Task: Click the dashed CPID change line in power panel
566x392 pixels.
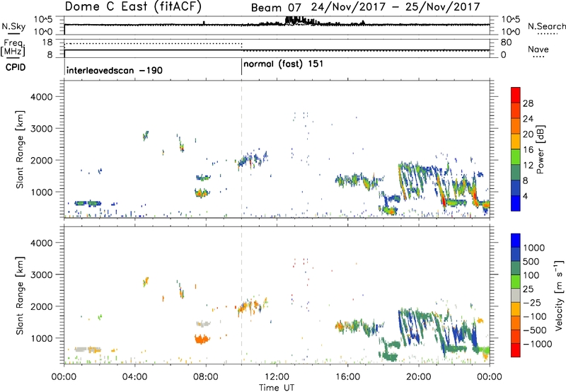Action: 241,149
